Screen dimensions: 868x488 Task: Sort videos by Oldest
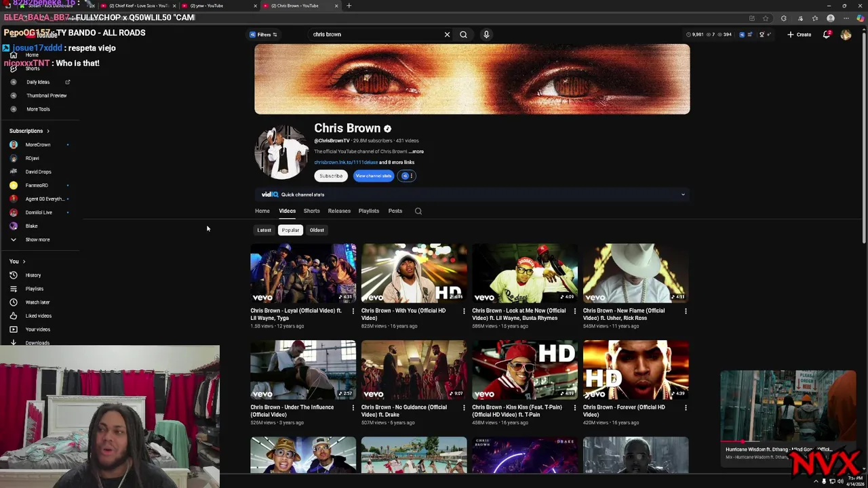pyautogui.click(x=317, y=230)
